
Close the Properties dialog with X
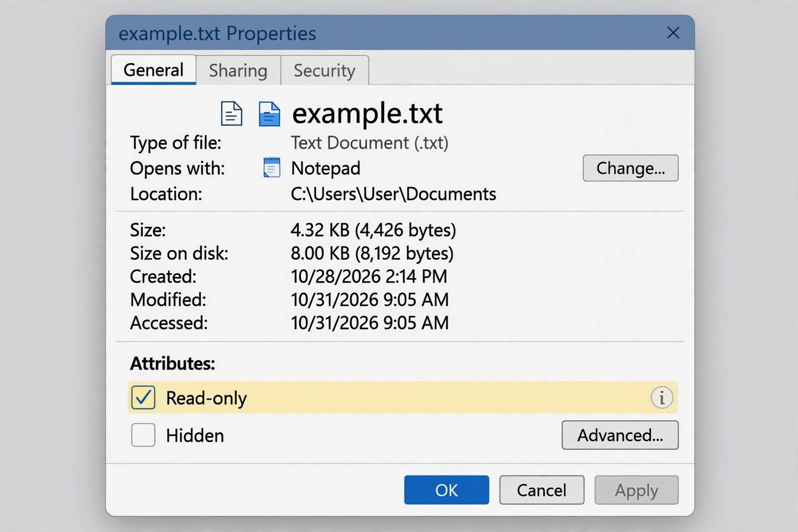coord(673,33)
